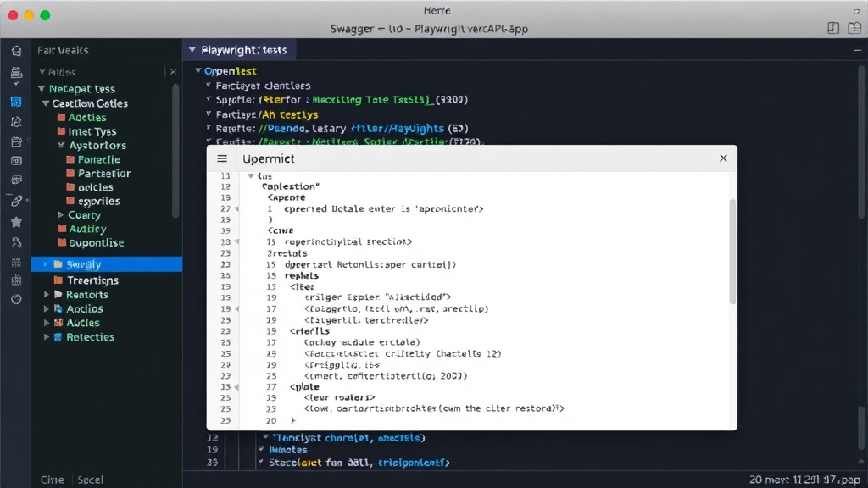Click the Auctes orange icon
The width and height of the screenshot is (868, 488).
58,323
